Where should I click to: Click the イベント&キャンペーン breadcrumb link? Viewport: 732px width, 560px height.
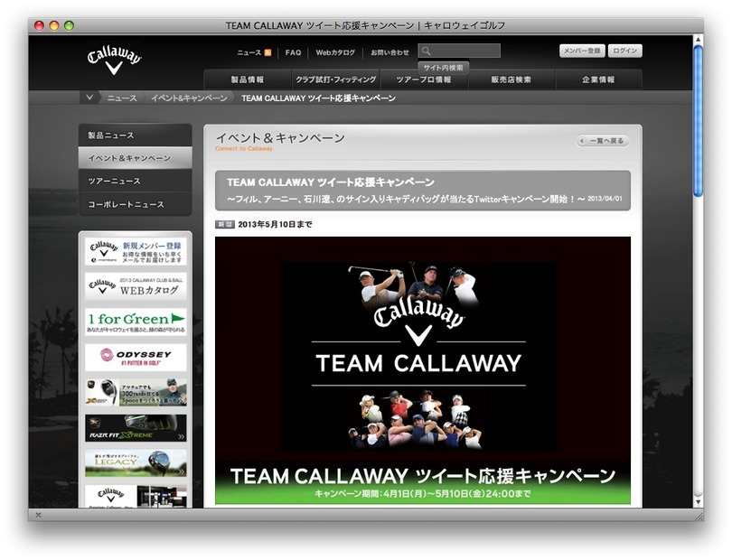[189, 98]
